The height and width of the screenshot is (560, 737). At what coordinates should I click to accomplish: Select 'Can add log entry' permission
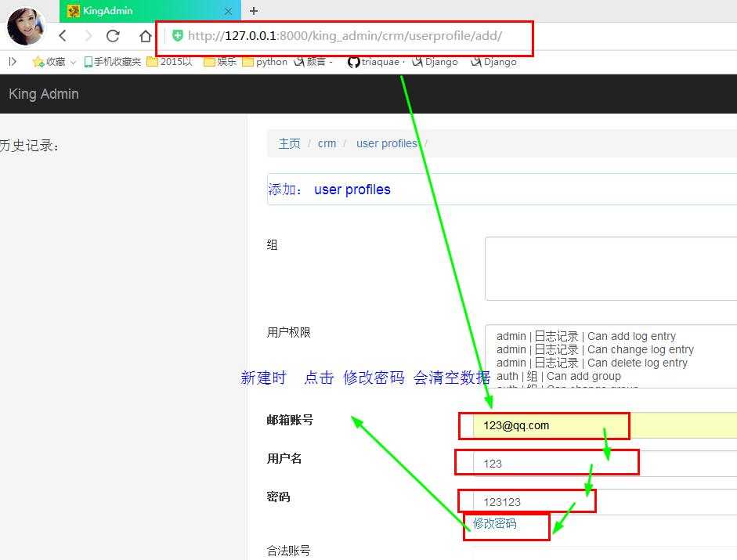586,336
